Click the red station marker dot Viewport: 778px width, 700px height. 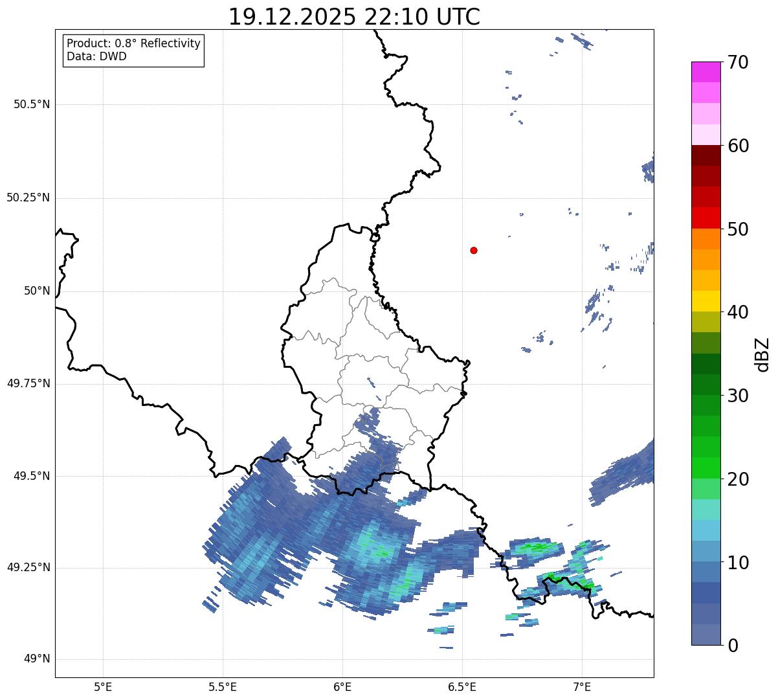point(474,250)
